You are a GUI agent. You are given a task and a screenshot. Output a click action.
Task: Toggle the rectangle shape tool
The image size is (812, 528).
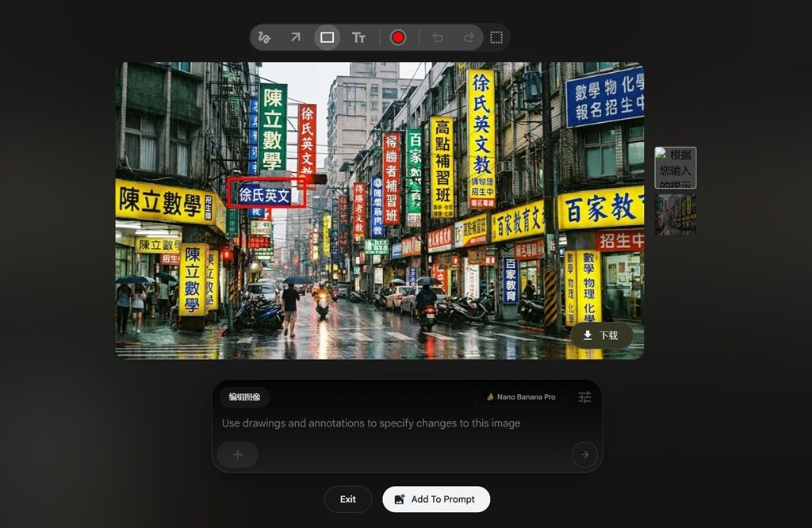pyautogui.click(x=327, y=37)
